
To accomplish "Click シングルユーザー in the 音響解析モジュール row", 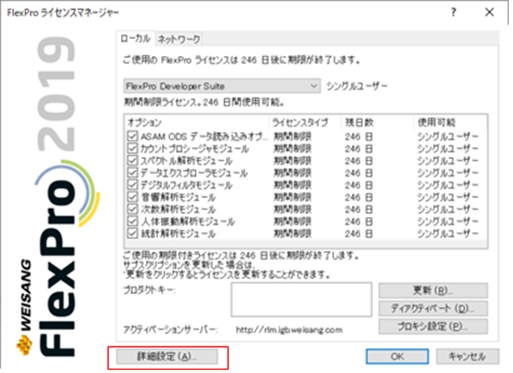I will pos(448,197).
